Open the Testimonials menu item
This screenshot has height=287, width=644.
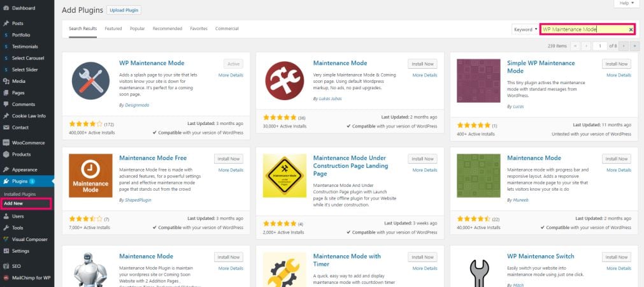pos(25,47)
